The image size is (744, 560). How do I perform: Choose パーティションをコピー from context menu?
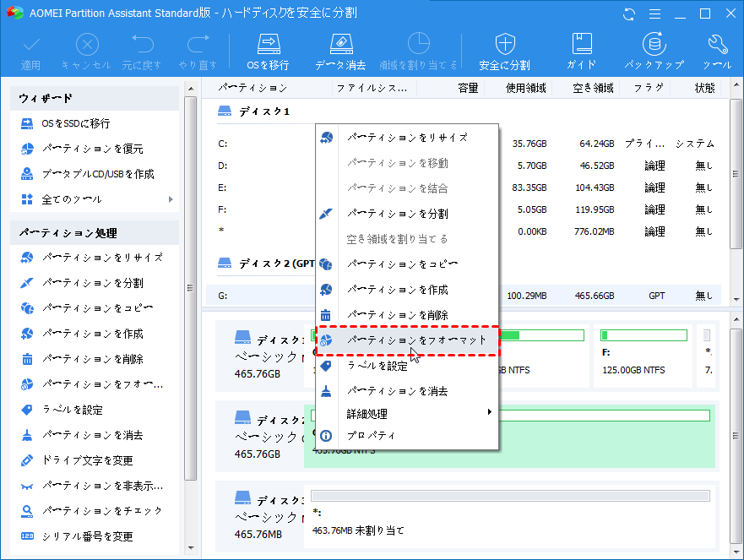[x=407, y=264]
